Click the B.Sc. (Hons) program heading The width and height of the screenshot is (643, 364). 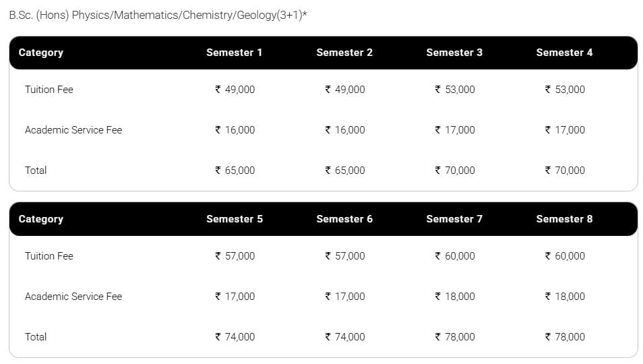tap(158, 15)
